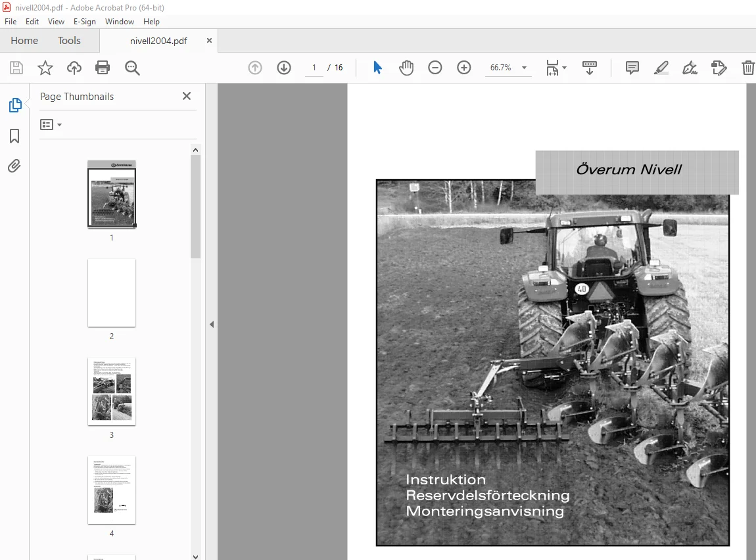This screenshot has height=560, width=756.
Task: Go to previous page arrow
Action: (x=255, y=68)
